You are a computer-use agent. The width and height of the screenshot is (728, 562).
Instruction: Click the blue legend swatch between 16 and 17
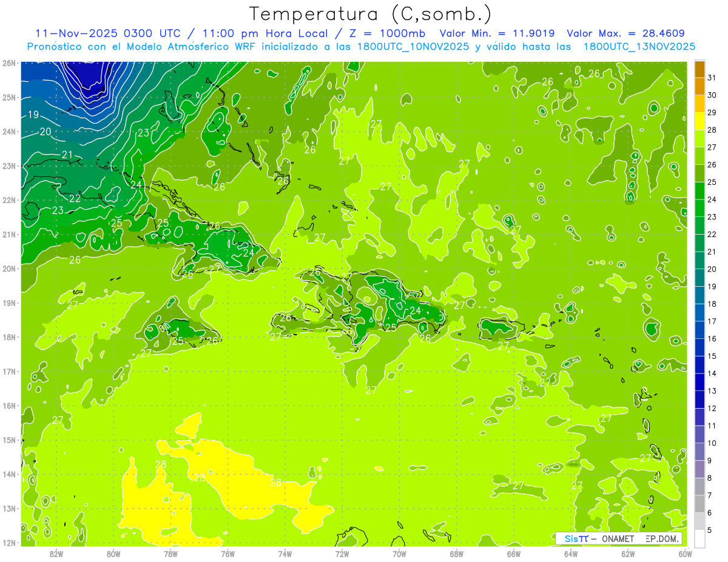click(699, 330)
